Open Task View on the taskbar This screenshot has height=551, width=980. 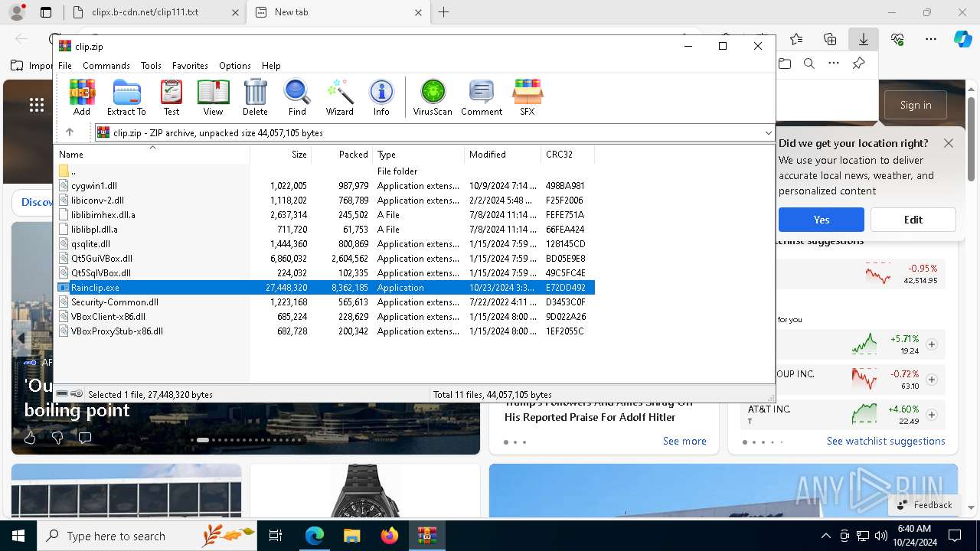click(x=276, y=536)
